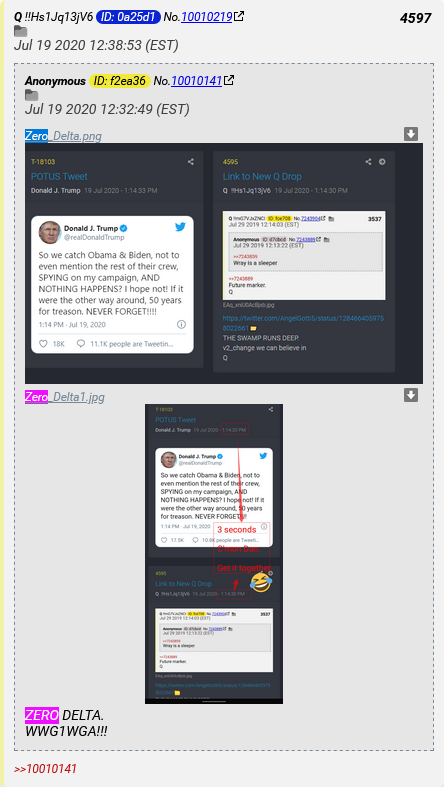
Task: Download the Zero_Delta1.jpg image
Action: coord(411,395)
